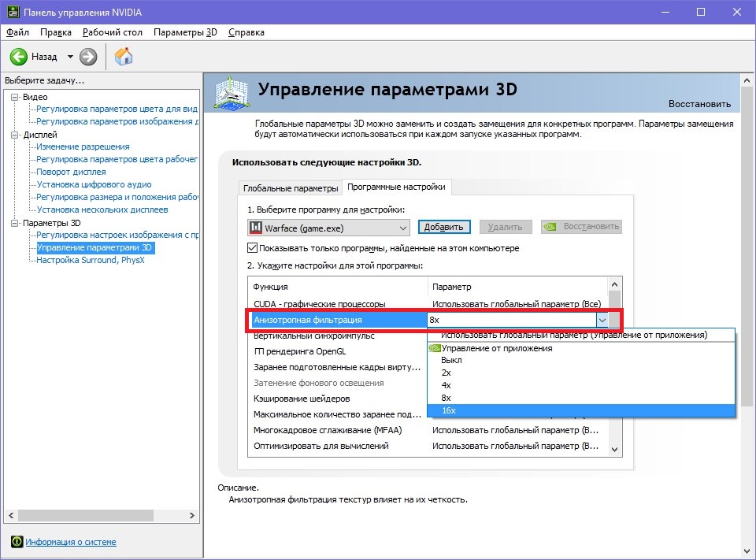
Task: Choose Выкл option in the dropdown list
Action: (x=581, y=360)
